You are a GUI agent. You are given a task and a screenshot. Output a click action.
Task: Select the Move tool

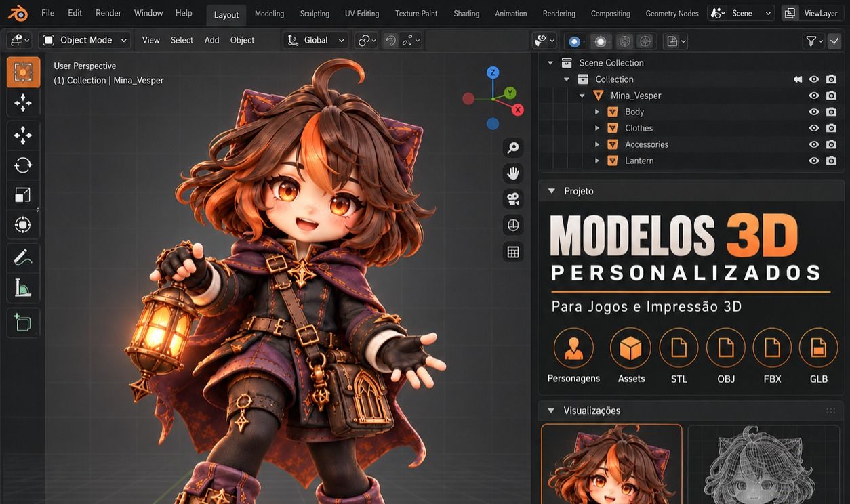tap(23, 135)
